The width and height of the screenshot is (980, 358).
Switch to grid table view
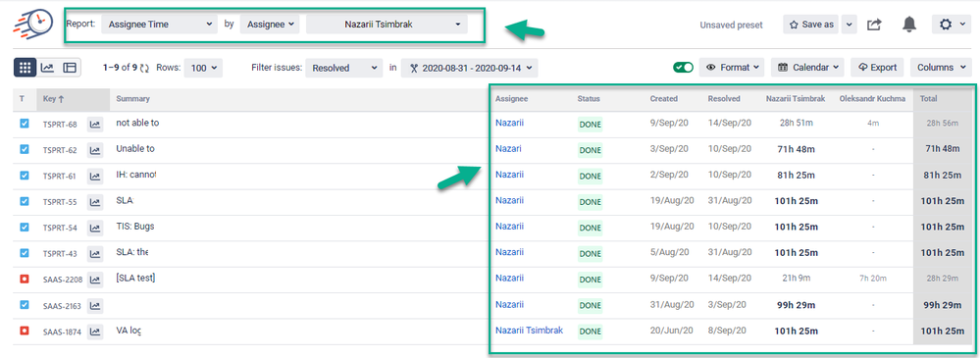pos(25,68)
